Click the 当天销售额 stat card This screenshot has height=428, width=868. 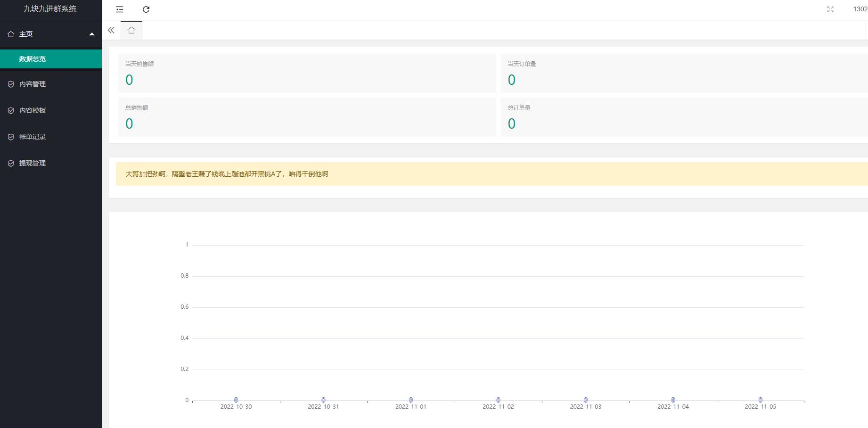[307, 73]
